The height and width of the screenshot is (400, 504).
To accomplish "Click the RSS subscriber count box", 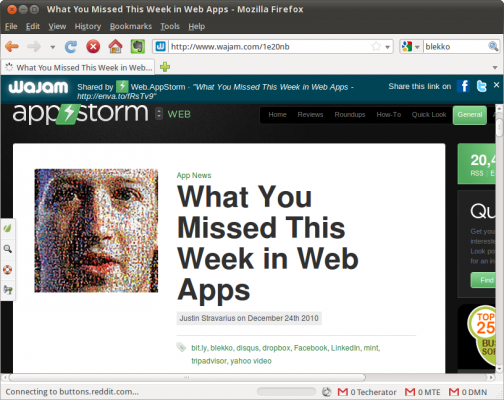I will click(x=476, y=164).
